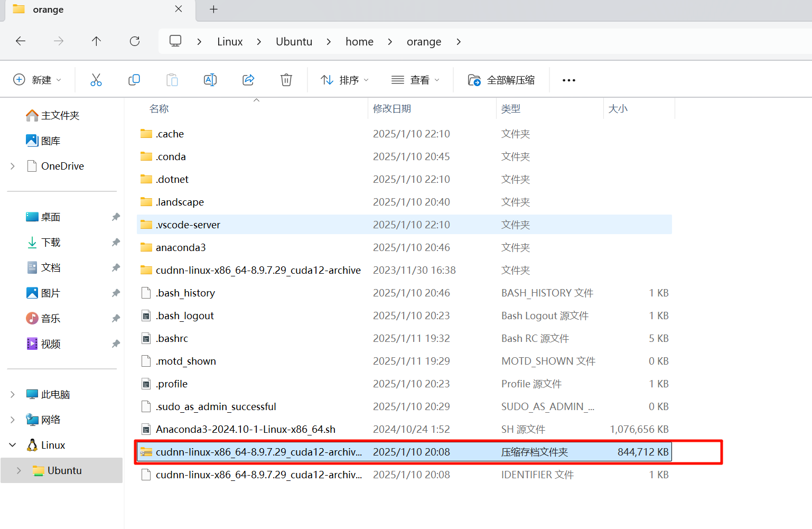Select the anaconda3 folder

tap(181, 247)
